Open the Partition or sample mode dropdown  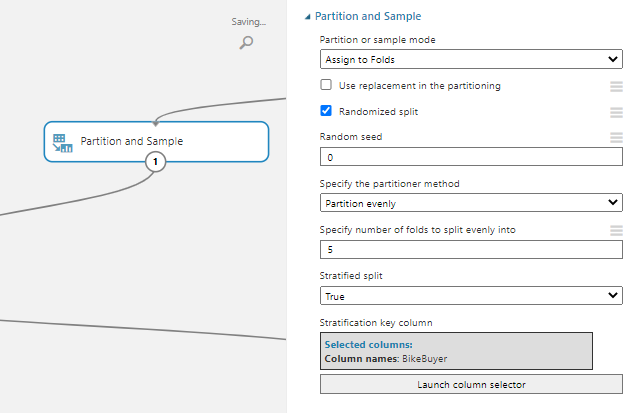[470, 60]
